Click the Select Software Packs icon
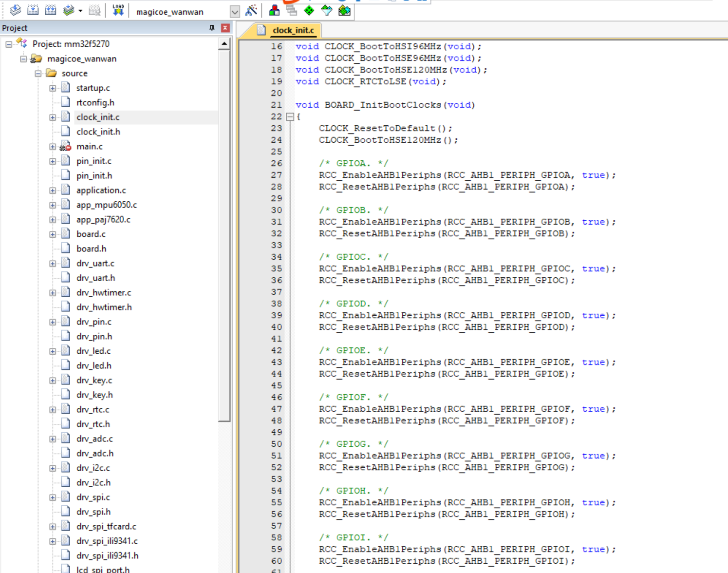The width and height of the screenshot is (728, 573). tap(327, 10)
